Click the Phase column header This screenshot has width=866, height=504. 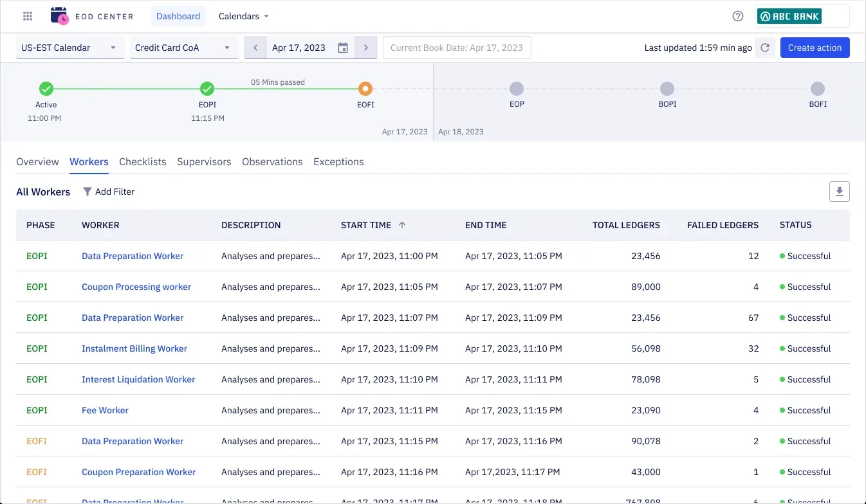point(41,225)
